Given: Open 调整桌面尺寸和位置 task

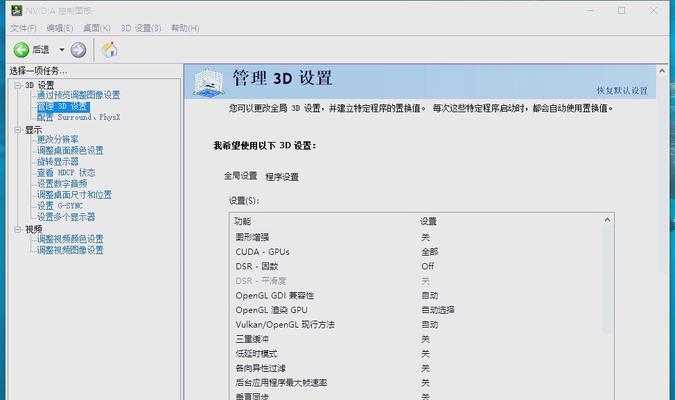Looking at the screenshot, I should click(x=74, y=195).
